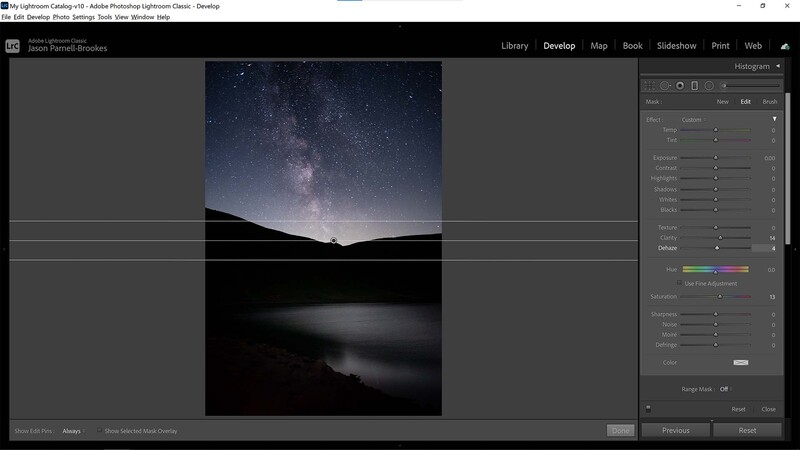Open the Effect Custom preset dropdown
The image size is (800, 450).
coord(694,119)
